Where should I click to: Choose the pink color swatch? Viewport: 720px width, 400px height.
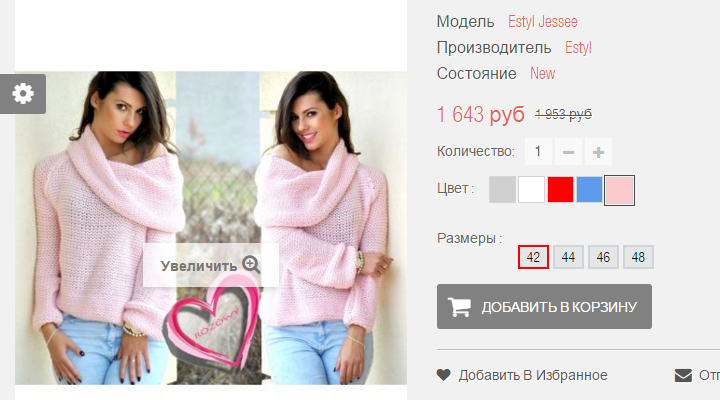[619, 190]
